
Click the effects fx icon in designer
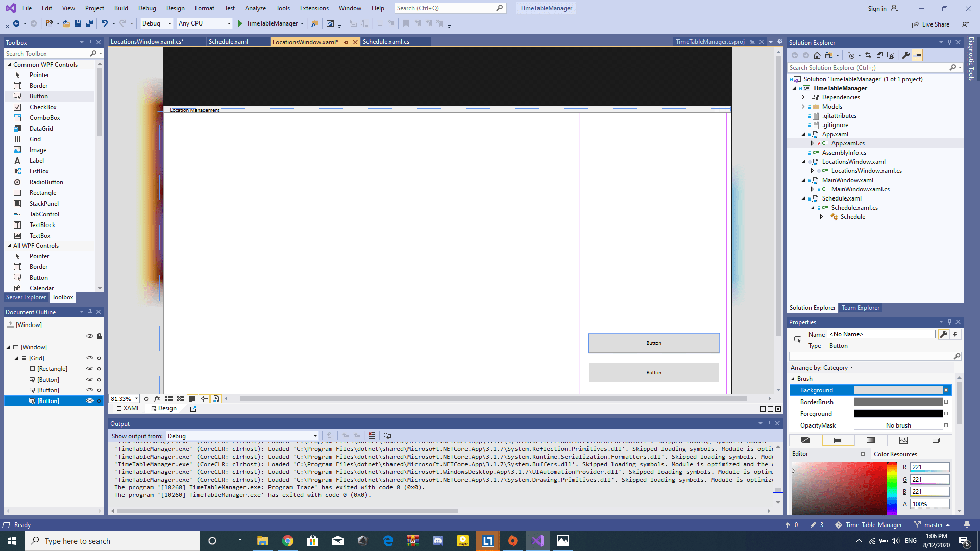point(157,399)
